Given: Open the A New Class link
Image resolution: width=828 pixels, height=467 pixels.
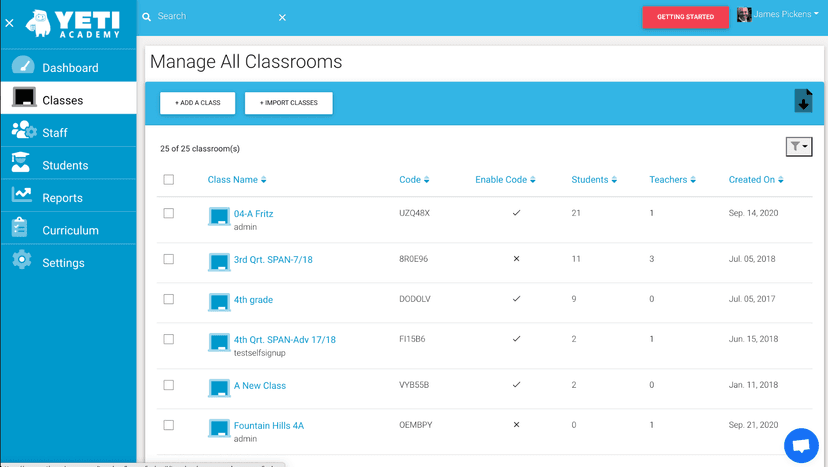Looking at the screenshot, I should coord(260,386).
